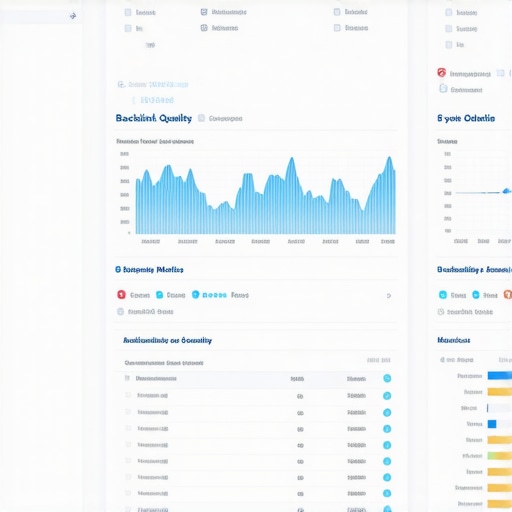Tick the first checkbox in the main panel's left column
512x512 pixels.
[128, 12]
